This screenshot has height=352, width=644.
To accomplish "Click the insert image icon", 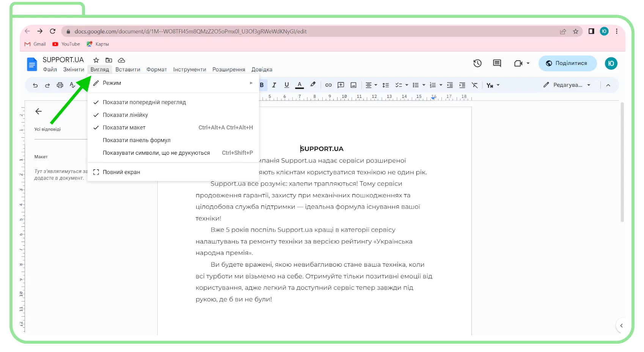I will [x=353, y=85].
